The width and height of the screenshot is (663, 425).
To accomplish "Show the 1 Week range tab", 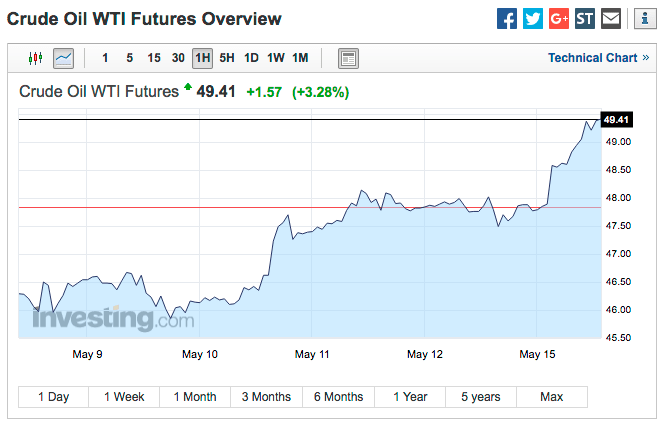I will 124,397.
